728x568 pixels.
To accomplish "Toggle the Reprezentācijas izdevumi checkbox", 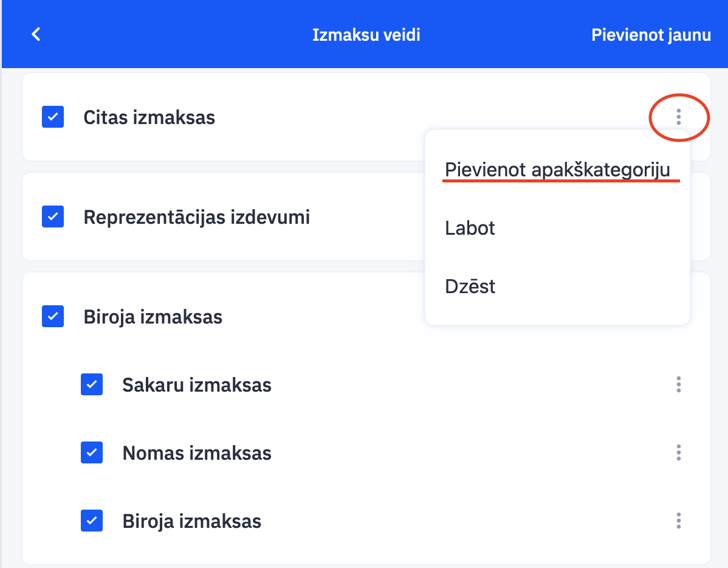I will [53, 216].
